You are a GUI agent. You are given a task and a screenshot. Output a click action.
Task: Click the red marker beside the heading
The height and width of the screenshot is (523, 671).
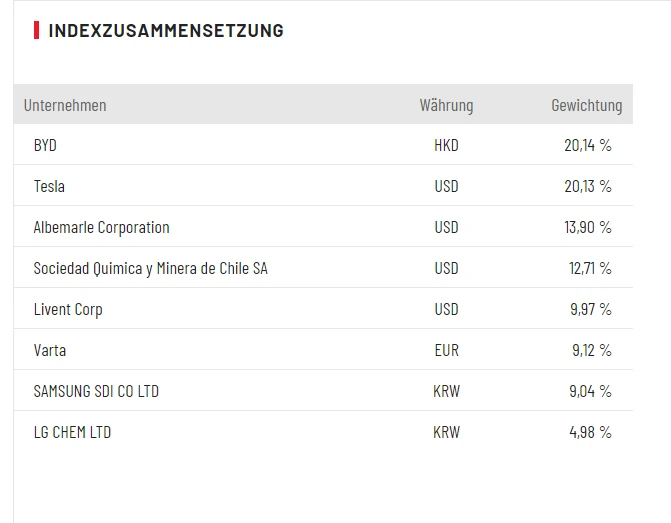pyautogui.click(x=36, y=30)
